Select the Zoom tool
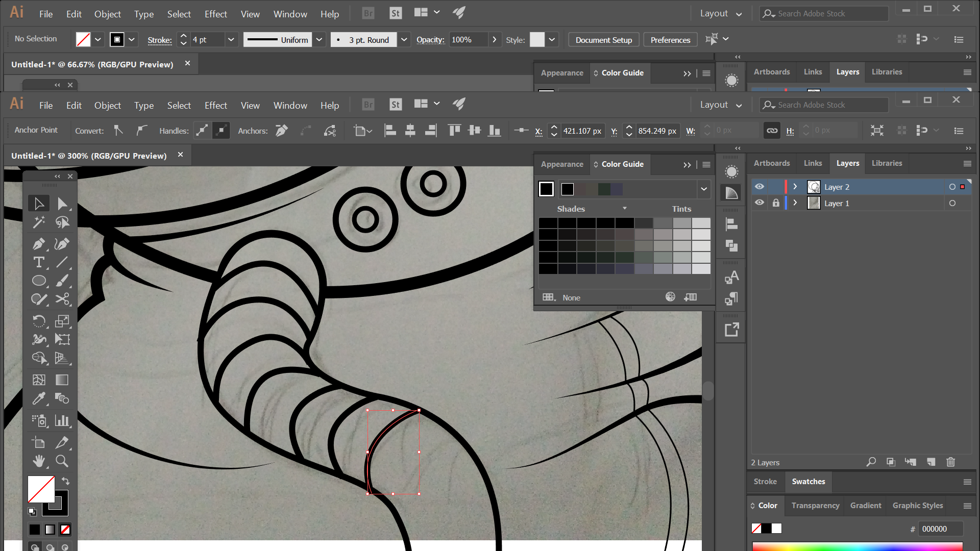The height and width of the screenshot is (551, 980). click(62, 461)
